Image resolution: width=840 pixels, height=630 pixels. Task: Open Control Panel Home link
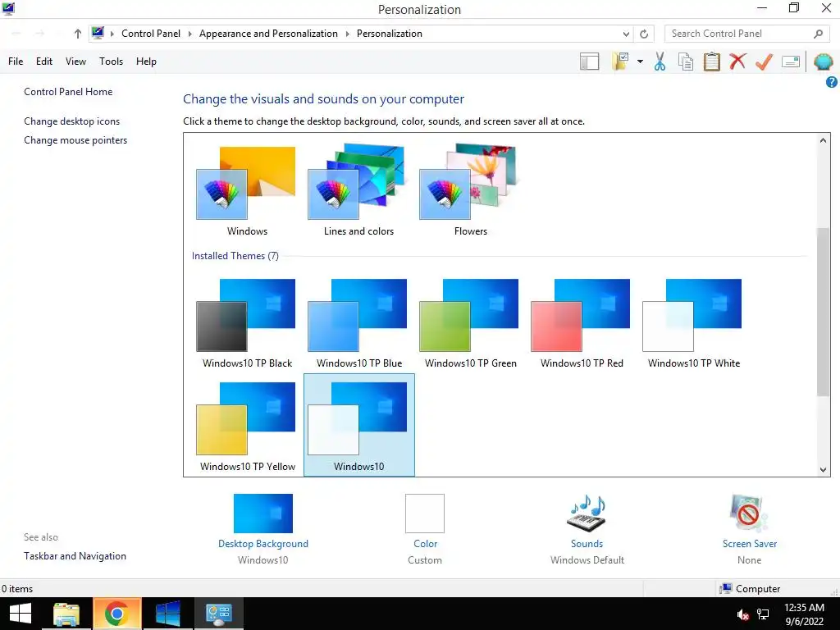click(x=68, y=92)
